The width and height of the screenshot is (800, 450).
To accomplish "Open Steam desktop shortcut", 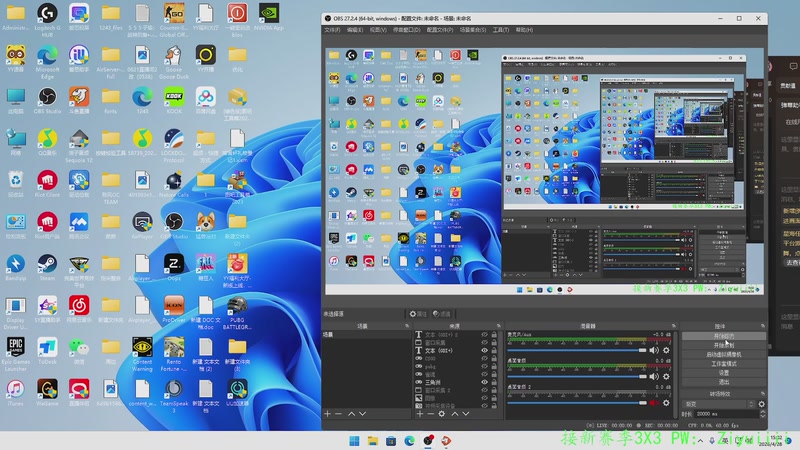I will 47,263.
